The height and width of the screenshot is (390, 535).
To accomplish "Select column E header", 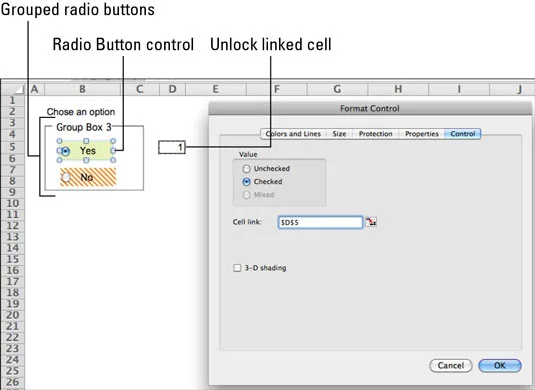I will pos(215,89).
